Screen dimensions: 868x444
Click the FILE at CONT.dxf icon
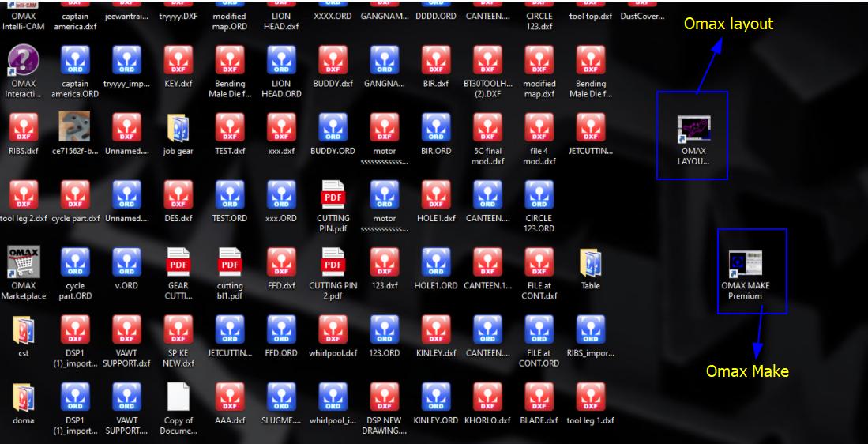point(539,262)
